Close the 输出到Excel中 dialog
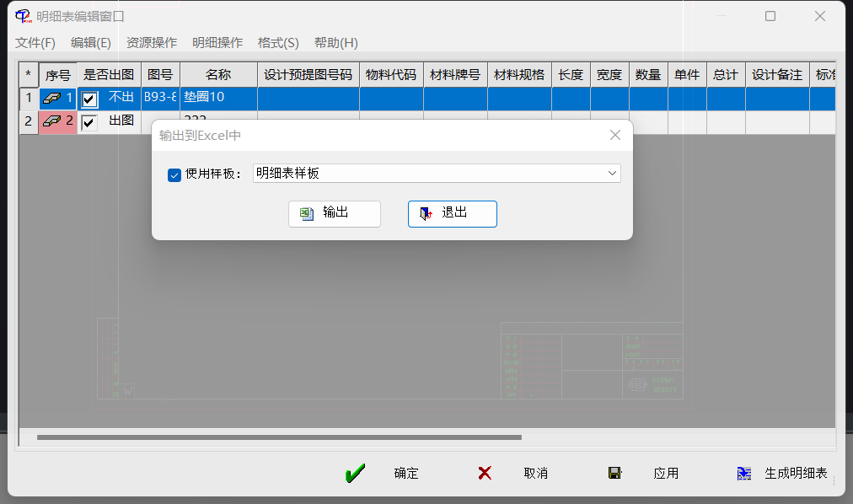Image resolution: width=853 pixels, height=504 pixels. [615, 135]
